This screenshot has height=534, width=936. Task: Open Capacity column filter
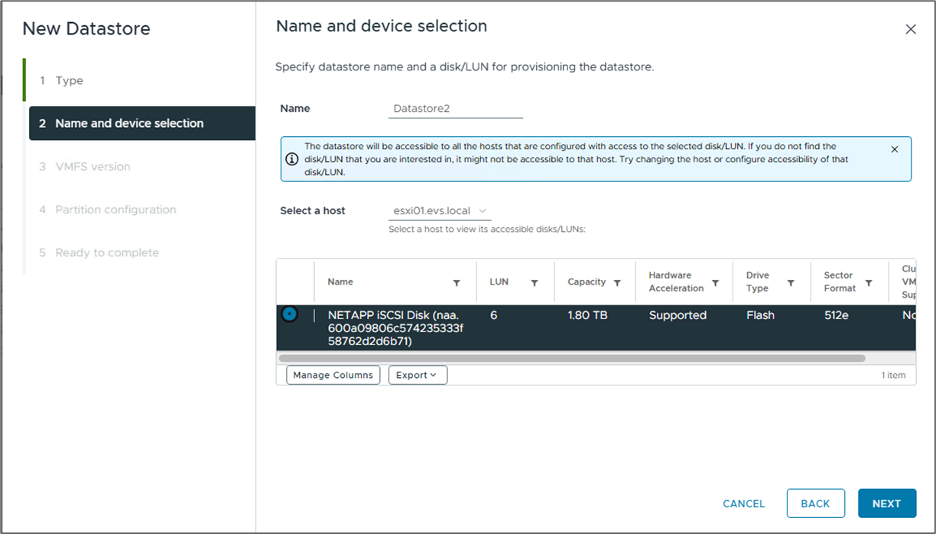tap(617, 283)
